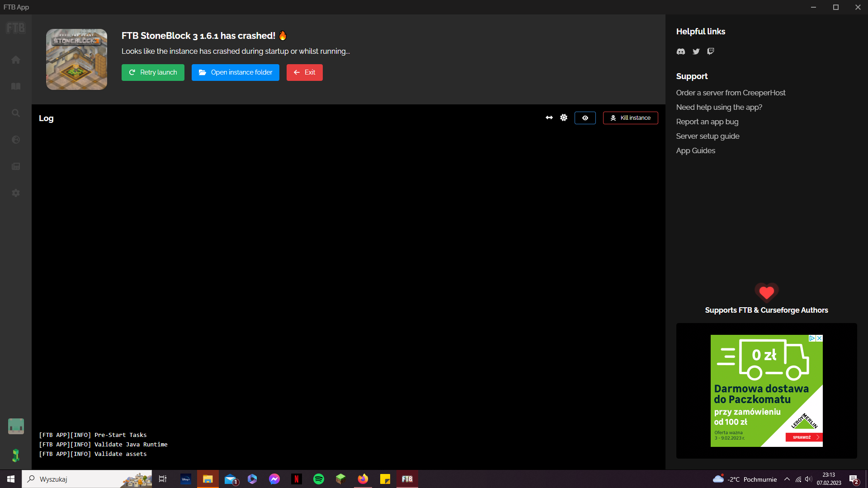Click the StoneBlock 3 modpack thumbnail

76,59
